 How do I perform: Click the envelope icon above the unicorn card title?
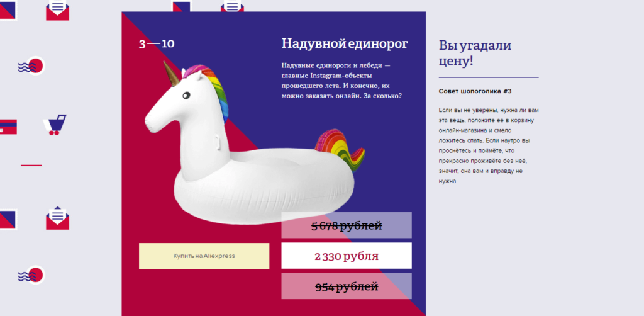pyautogui.click(x=232, y=8)
